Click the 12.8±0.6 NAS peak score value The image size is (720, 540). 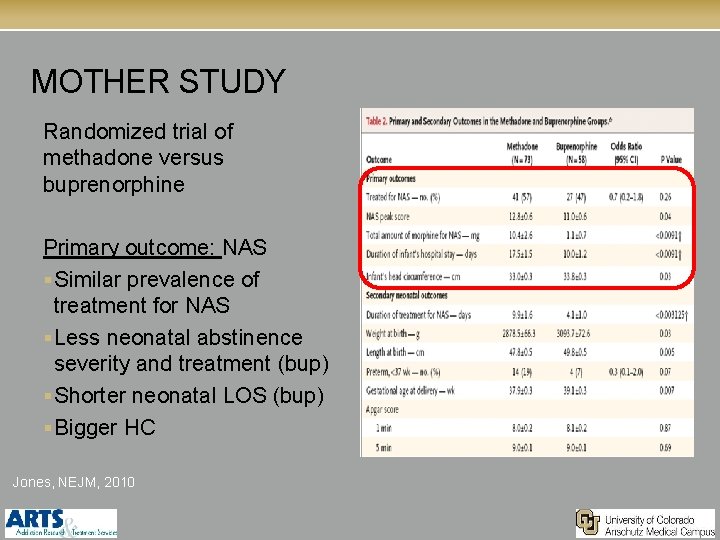pyautogui.click(x=521, y=216)
